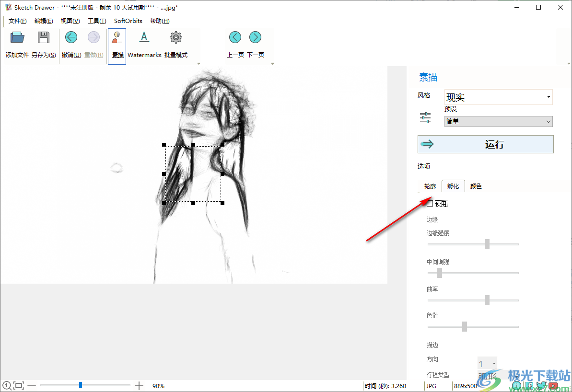Screen dimensions: 572x392
Task: Open the 编辑(E) menu
Action: click(44, 21)
